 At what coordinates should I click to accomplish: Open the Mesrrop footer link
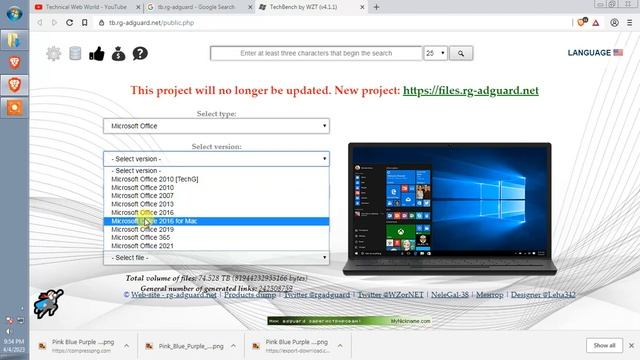pyautogui.click(x=489, y=295)
